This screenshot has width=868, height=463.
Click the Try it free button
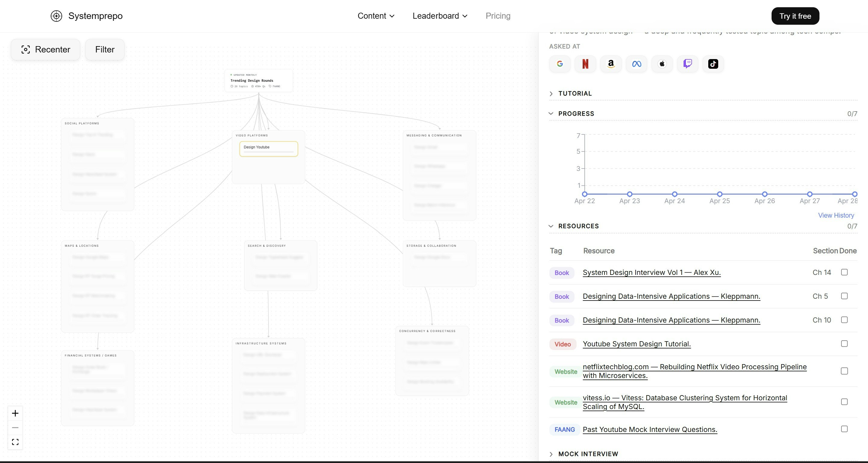[795, 16]
